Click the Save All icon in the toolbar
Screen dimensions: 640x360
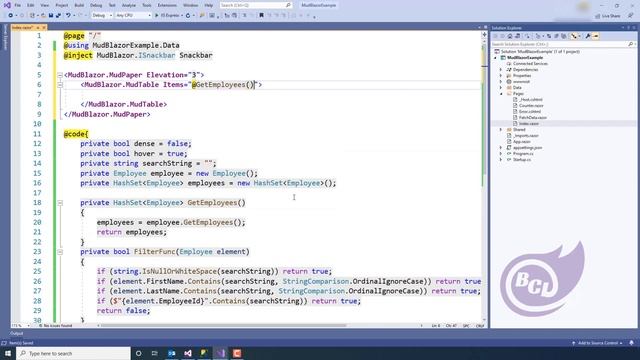(58, 16)
